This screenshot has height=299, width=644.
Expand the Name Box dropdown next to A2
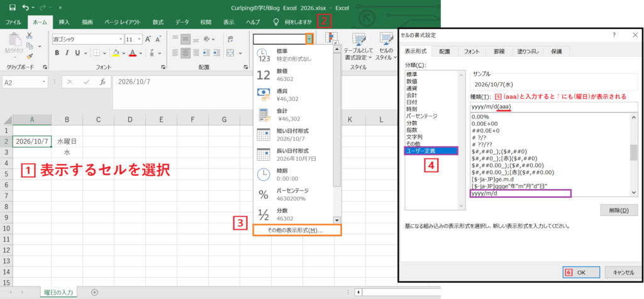(x=44, y=82)
